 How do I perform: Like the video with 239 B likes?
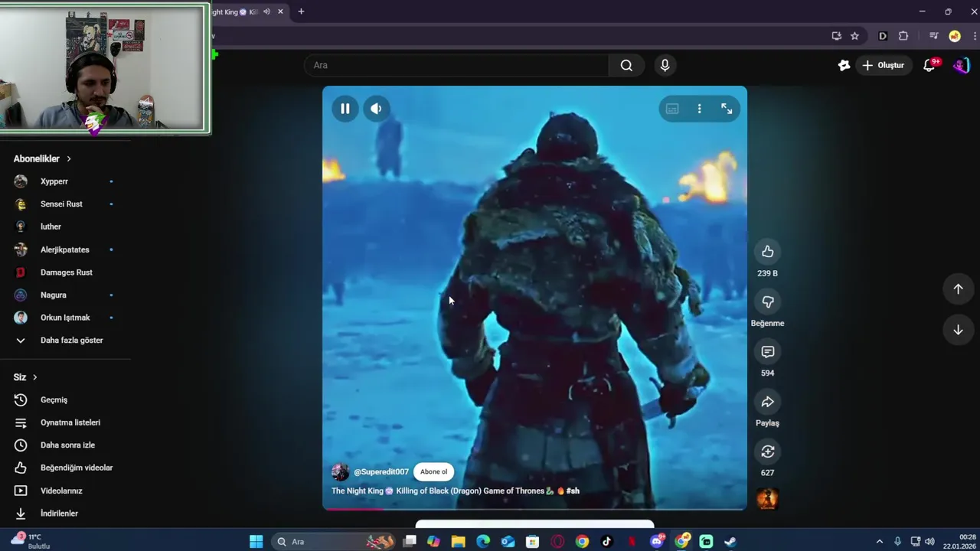click(x=767, y=252)
